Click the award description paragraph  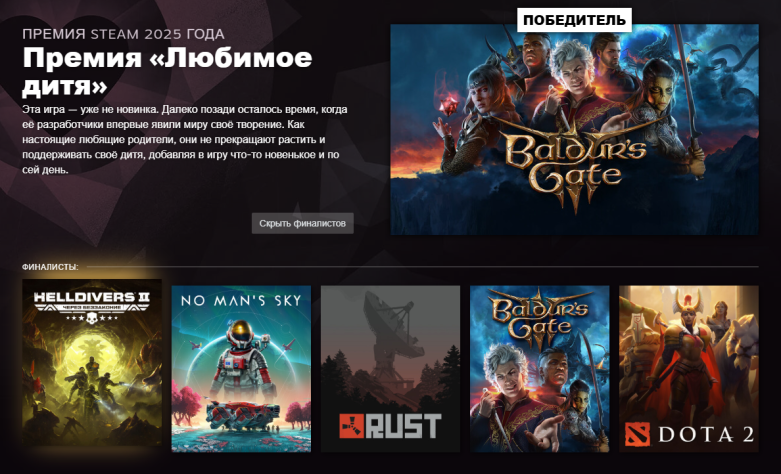tap(185, 139)
